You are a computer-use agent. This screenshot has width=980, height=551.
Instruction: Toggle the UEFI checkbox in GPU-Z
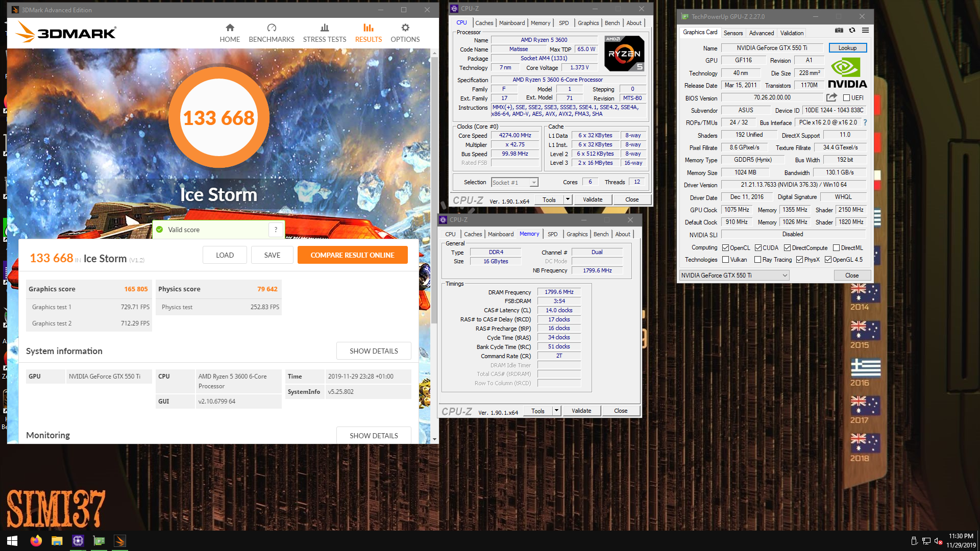click(846, 98)
